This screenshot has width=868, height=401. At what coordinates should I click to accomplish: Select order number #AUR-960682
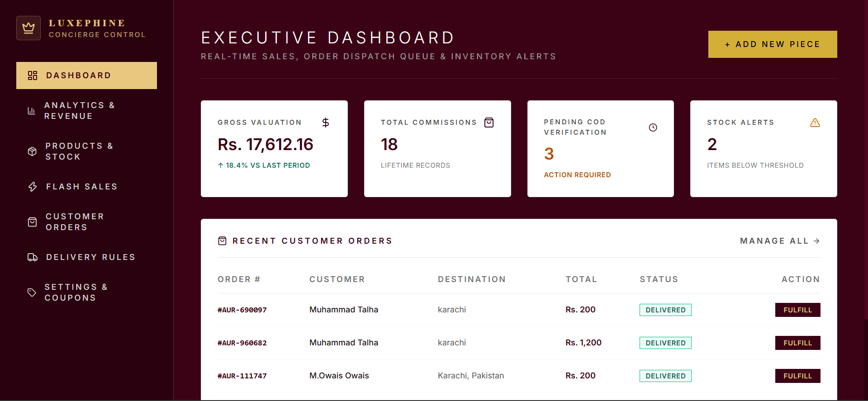pyautogui.click(x=242, y=343)
